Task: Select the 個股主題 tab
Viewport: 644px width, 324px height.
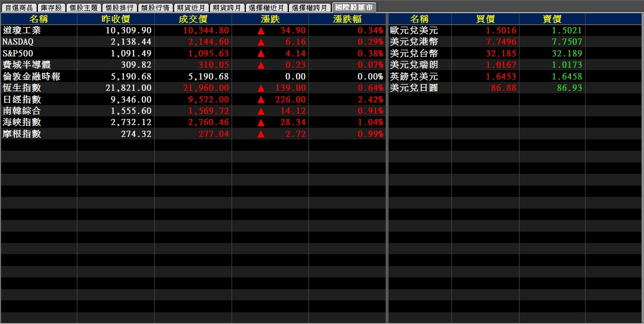Action: click(x=84, y=8)
